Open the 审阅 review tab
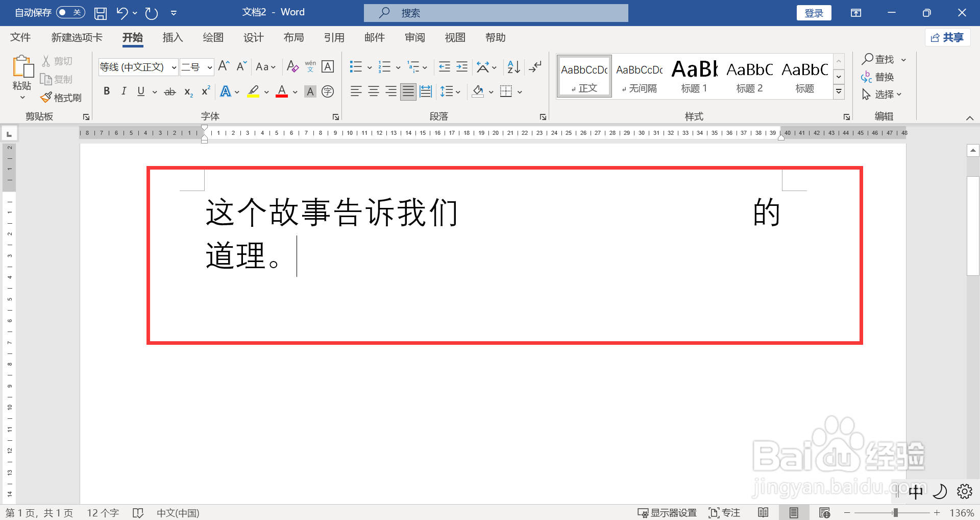This screenshot has height=520, width=980. pyautogui.click(x=414, y=37)
